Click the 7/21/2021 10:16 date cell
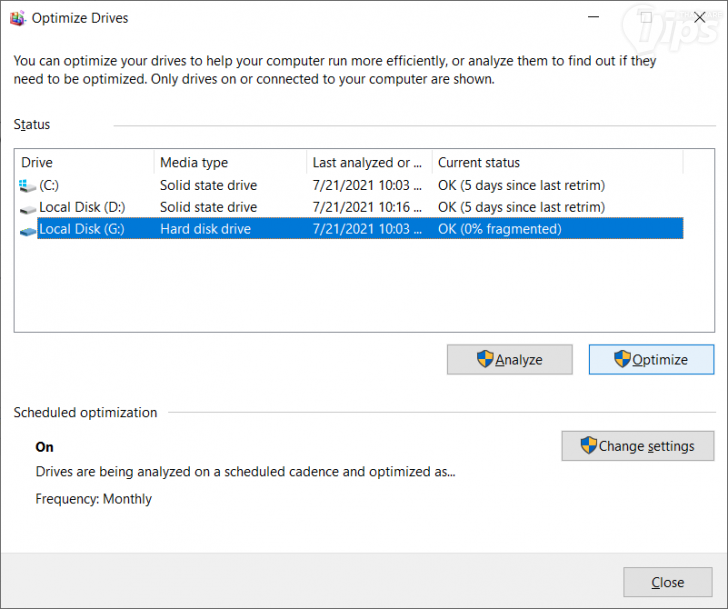The image size is (728, 609). 367,207
